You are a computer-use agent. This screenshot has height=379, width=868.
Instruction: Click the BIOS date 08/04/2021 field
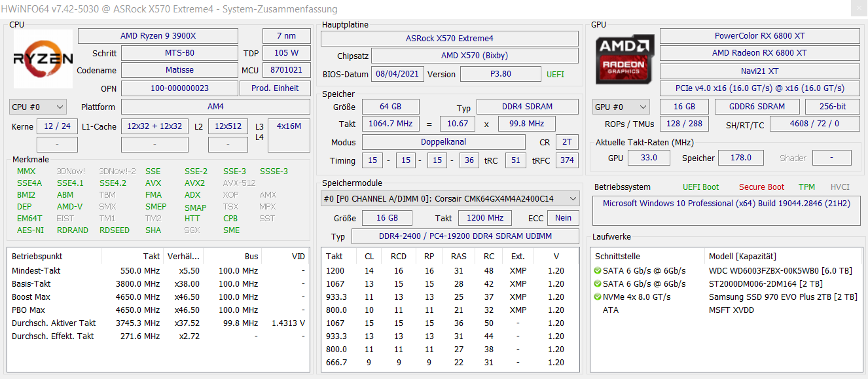click(397, 74)
